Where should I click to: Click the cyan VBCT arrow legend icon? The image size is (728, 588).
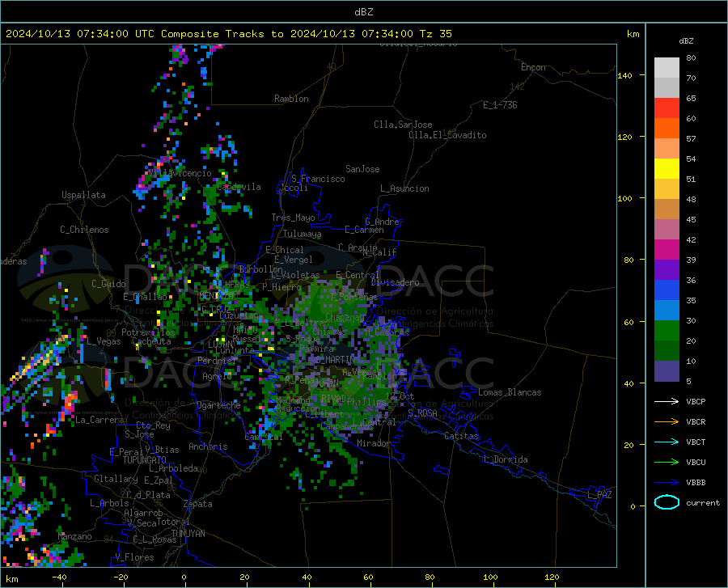tap(667, 442)
